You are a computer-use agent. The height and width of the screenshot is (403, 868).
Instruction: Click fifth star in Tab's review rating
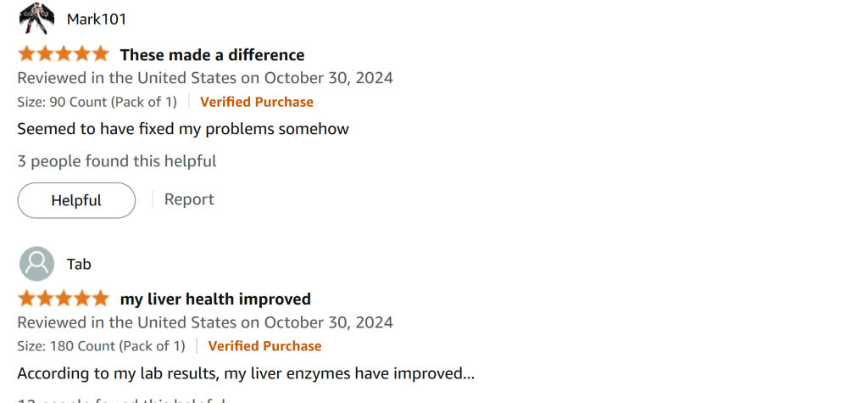[x=100, y=299]
